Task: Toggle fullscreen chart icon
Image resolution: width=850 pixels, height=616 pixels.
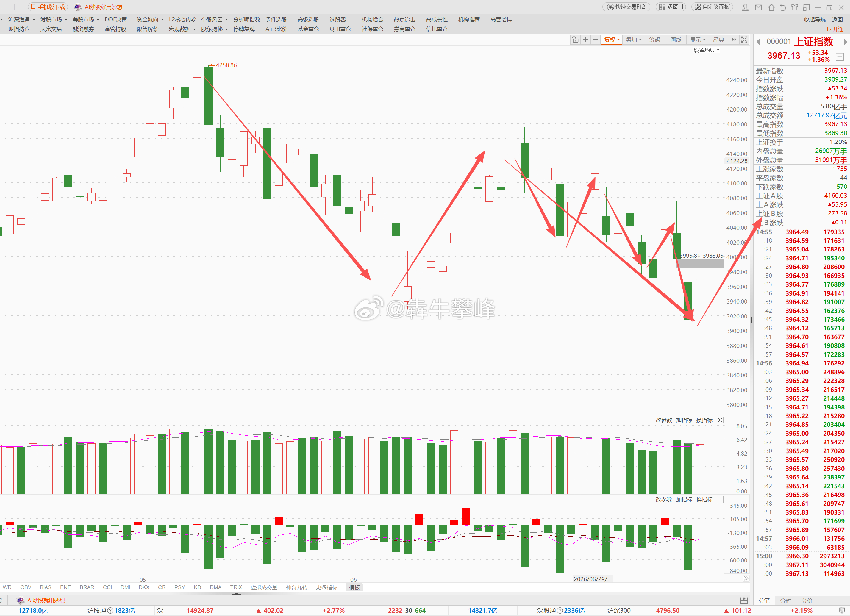Action: point(744,40)
